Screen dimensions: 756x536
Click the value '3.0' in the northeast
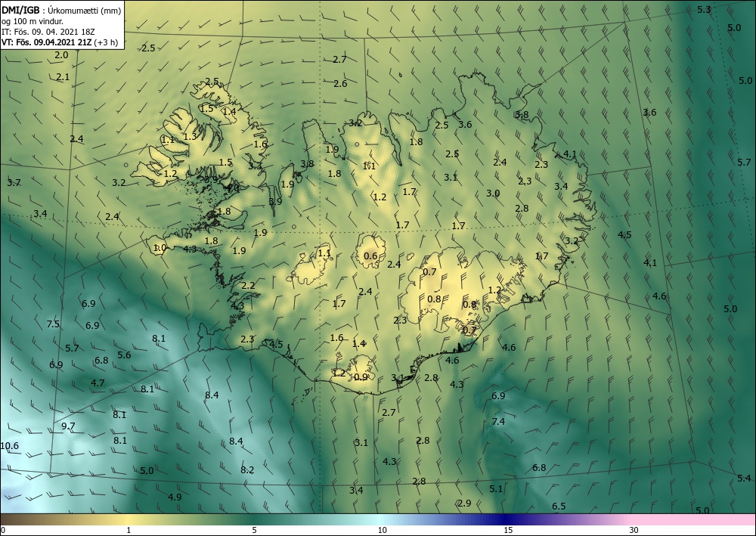coord(493,194)
